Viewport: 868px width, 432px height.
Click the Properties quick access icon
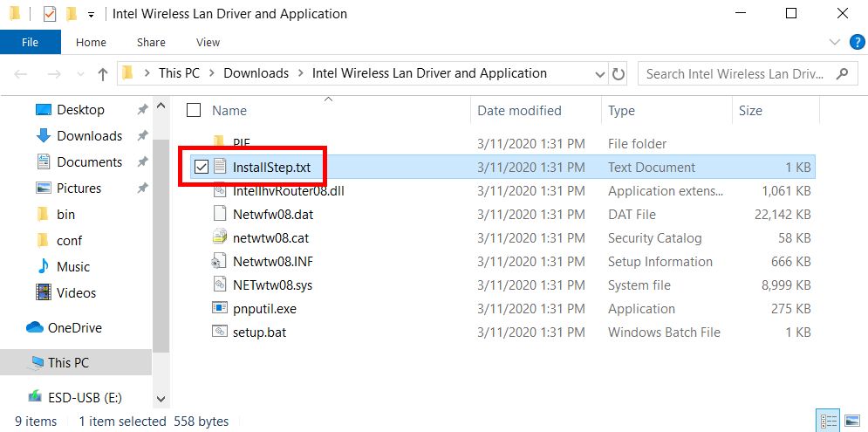point(50,14)
